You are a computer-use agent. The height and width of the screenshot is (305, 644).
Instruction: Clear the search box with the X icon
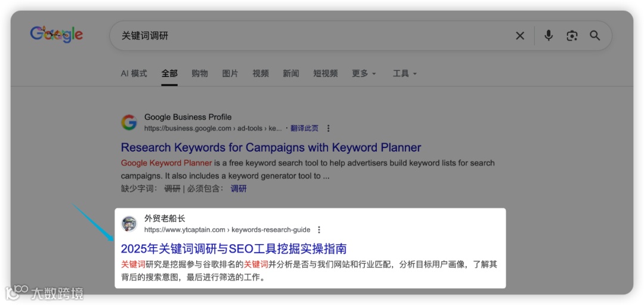pyautogui.click(x=520, y=36)
